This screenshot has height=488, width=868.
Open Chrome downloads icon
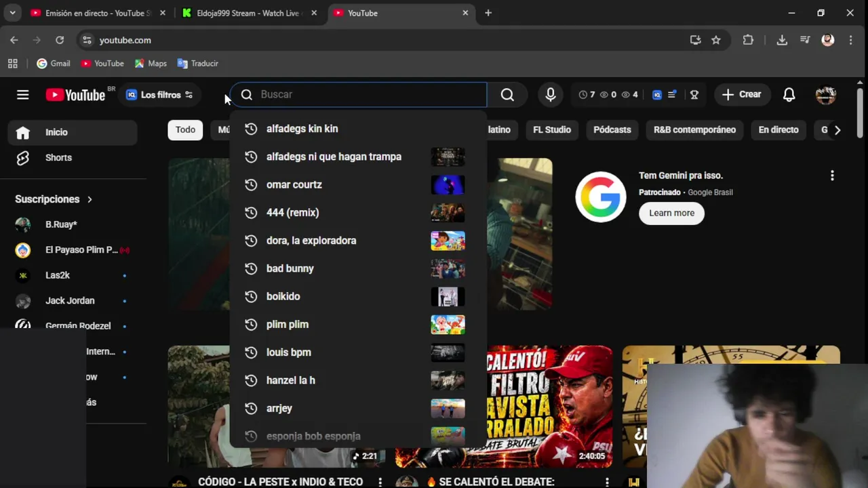tap(782, 40)
